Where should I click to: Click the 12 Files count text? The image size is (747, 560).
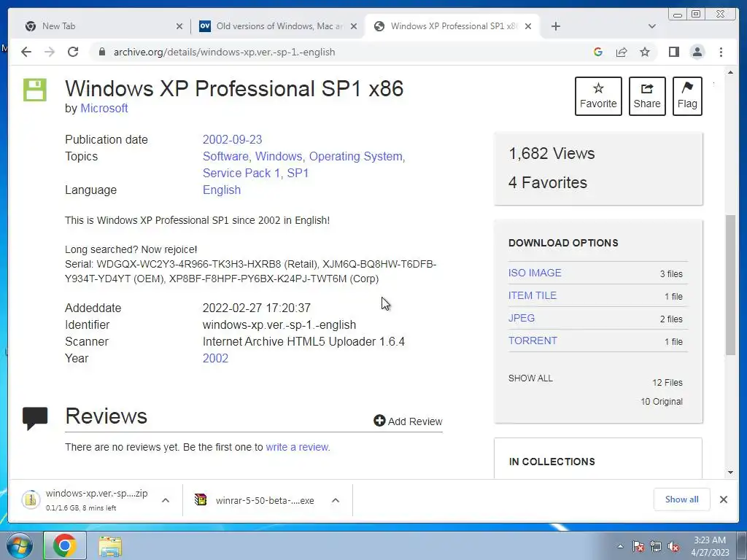667,382
